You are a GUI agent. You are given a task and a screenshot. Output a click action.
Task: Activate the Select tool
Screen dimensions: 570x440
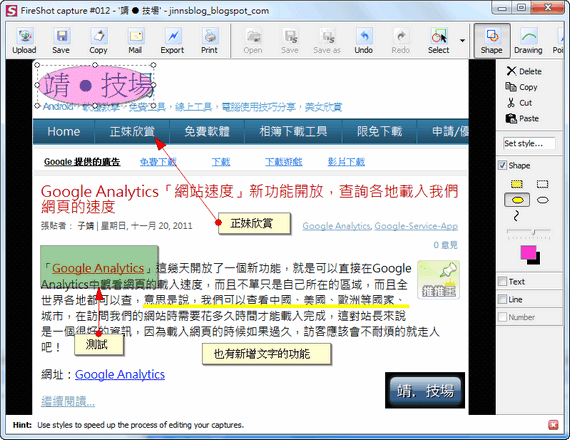tap(438, 41)
